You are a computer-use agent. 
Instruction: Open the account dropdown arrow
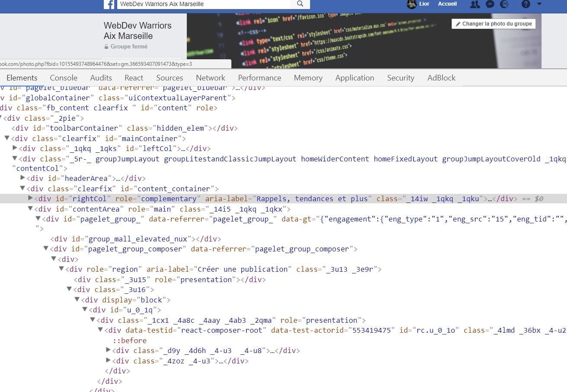point(539,4)
